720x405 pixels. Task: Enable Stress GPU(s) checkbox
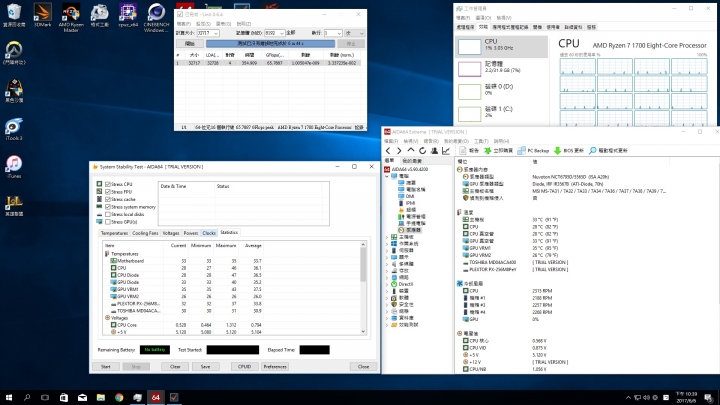[108, 222]
